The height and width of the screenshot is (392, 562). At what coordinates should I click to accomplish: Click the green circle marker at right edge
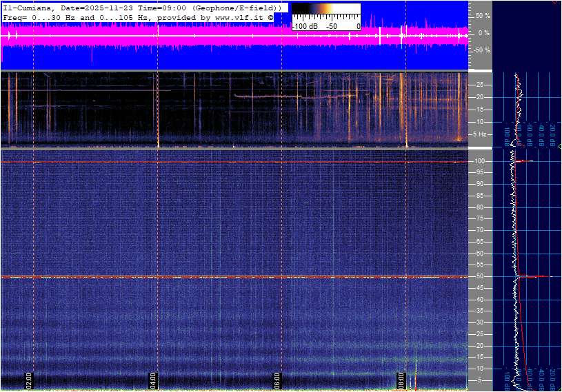click(559, 147)
